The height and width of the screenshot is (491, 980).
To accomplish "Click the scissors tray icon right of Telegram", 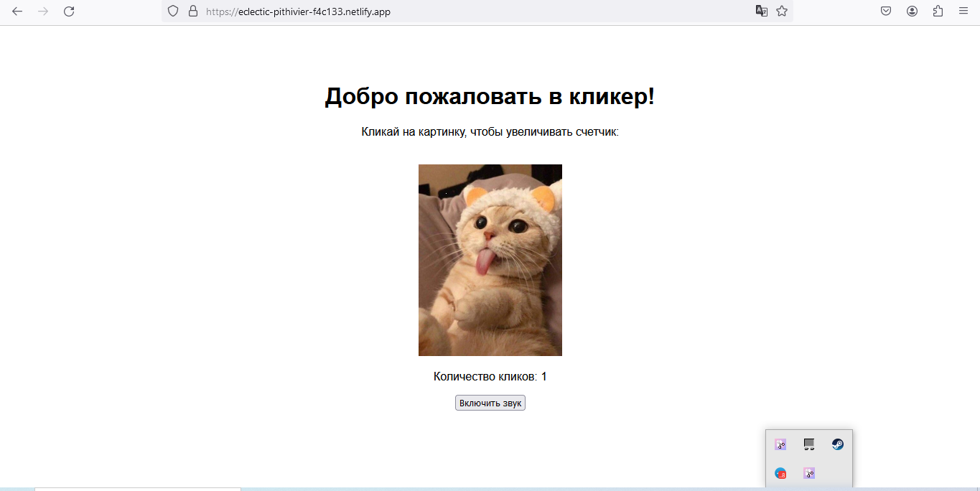I will 809,474.
